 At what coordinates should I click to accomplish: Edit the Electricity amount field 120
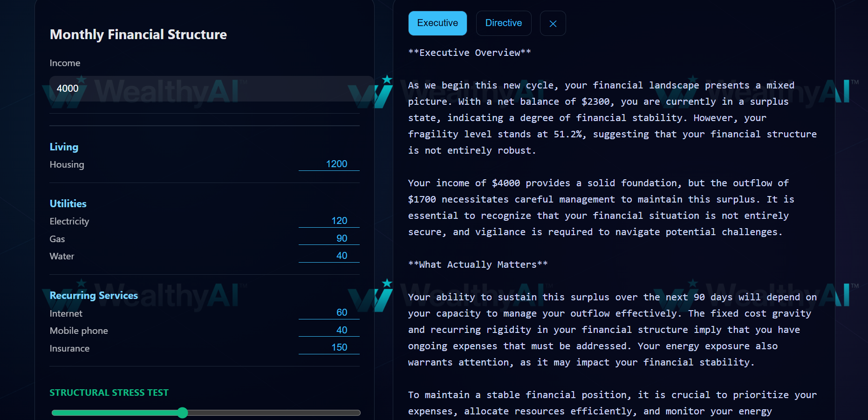click(329, 221)
